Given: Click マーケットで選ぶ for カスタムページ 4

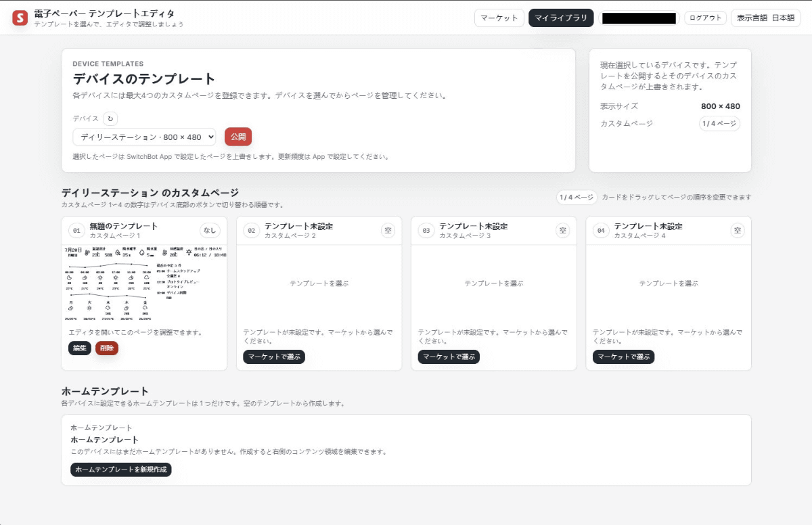Looking at the screenshot, I should [624, 357].
